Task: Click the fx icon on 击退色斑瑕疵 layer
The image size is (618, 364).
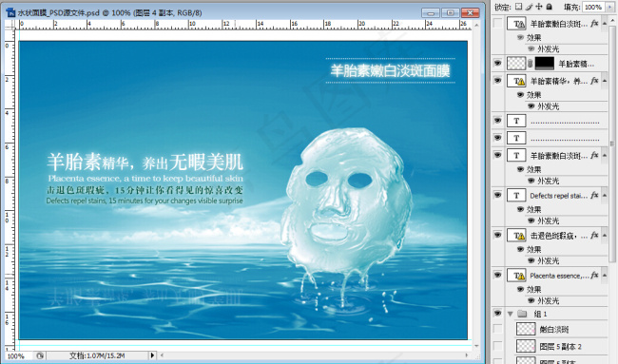Action: [x=594, y=235]
